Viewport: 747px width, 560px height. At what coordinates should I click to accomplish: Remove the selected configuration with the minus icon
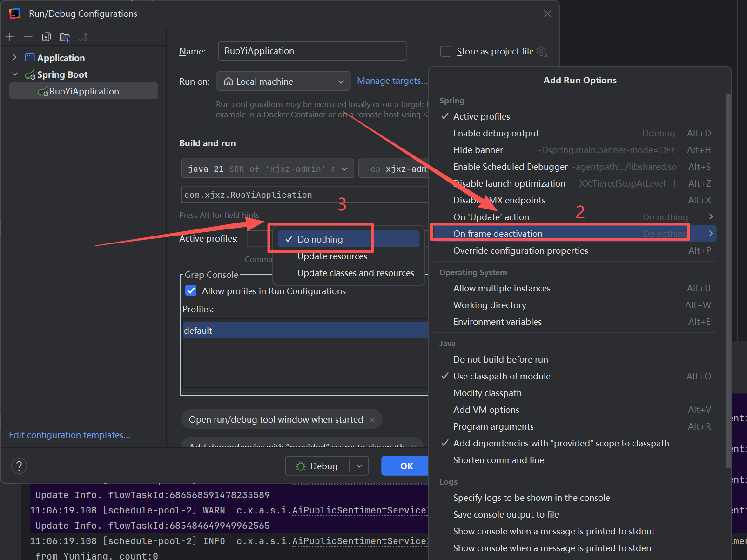(x=28, y=37)
